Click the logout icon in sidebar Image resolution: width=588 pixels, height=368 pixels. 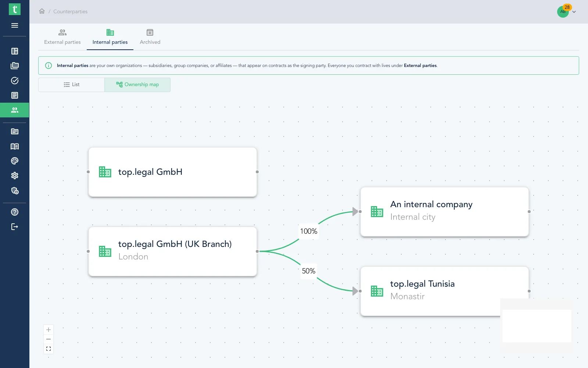click(15, 227)
